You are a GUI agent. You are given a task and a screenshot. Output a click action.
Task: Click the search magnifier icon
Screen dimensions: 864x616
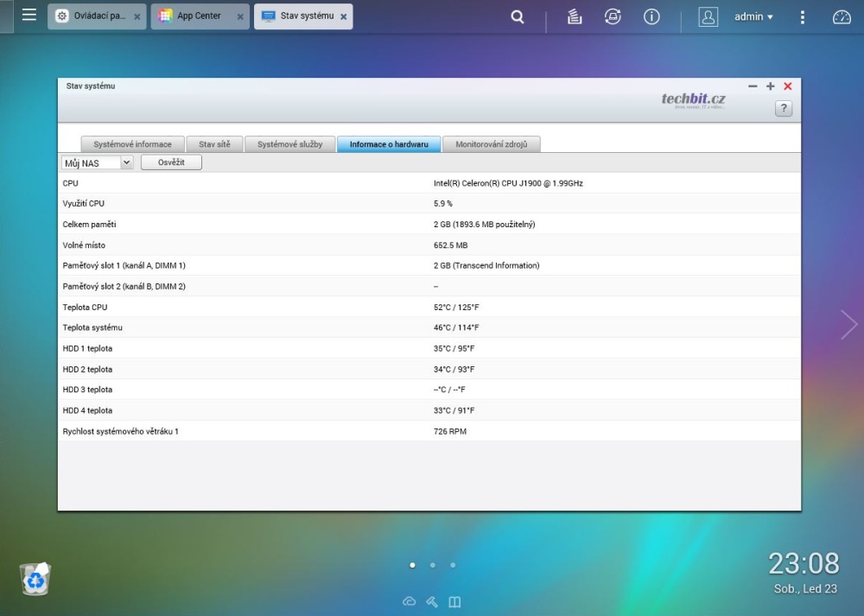518,16
